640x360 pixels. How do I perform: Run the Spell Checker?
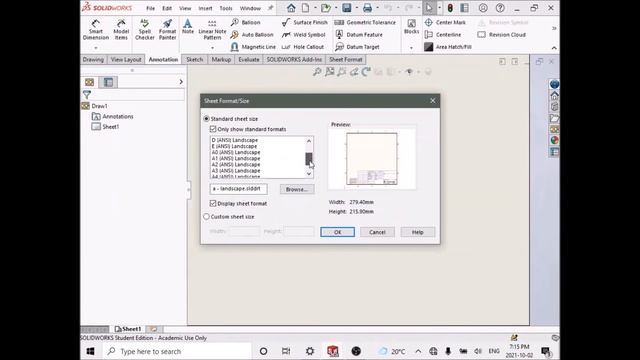point(144,29)
